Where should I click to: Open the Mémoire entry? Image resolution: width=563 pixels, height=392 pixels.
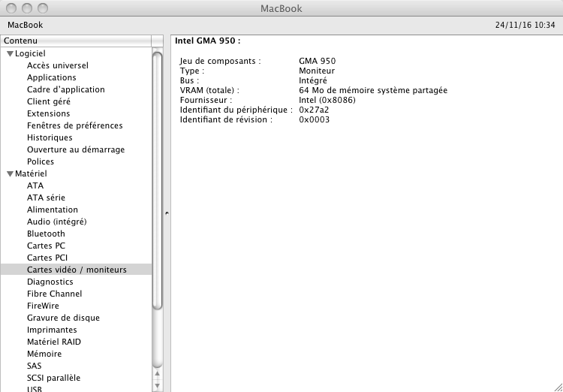[x=44, y=354]
